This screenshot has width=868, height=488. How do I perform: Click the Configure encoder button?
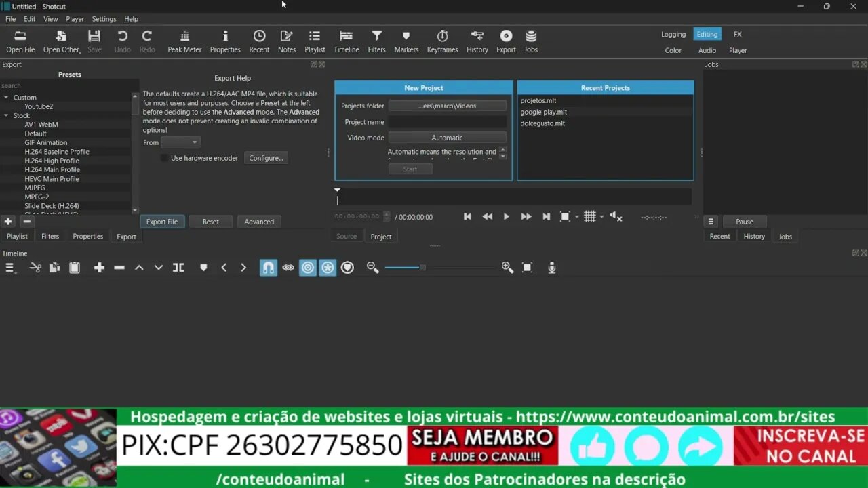(x=266, y=158)
